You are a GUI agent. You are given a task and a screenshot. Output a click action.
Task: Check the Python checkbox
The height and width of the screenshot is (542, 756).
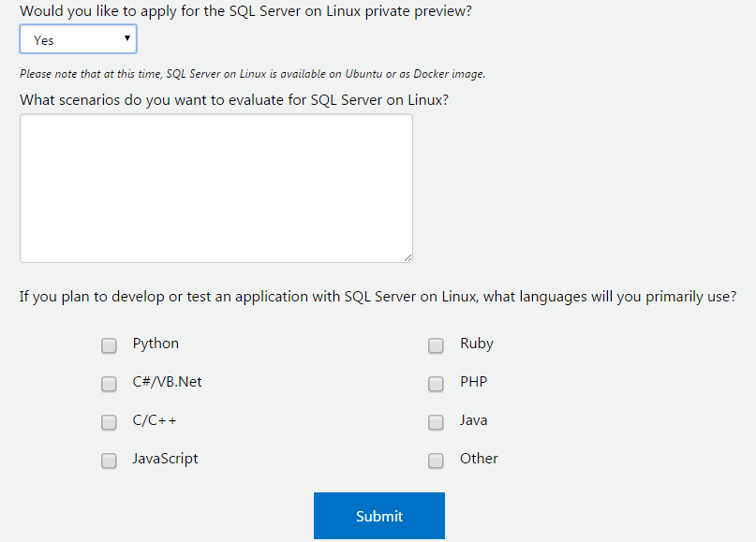[109, 345]
